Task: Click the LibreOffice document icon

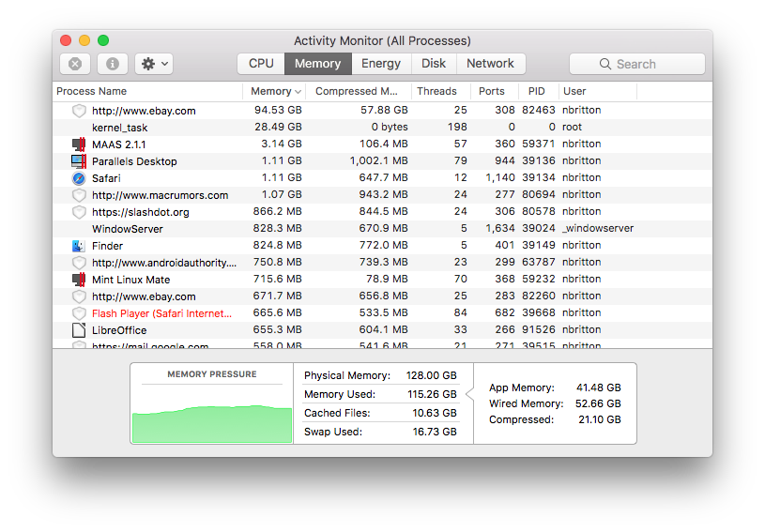Action: (79, 330)
